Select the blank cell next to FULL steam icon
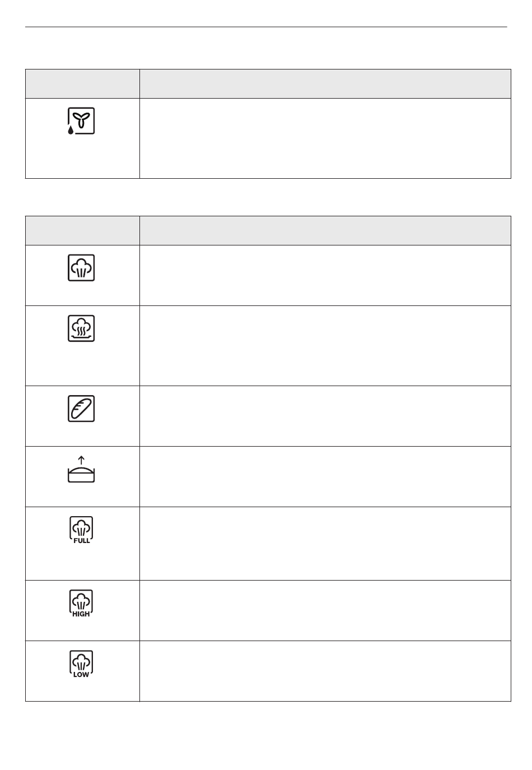Screen dimensions: 532x770 (325, 544)
